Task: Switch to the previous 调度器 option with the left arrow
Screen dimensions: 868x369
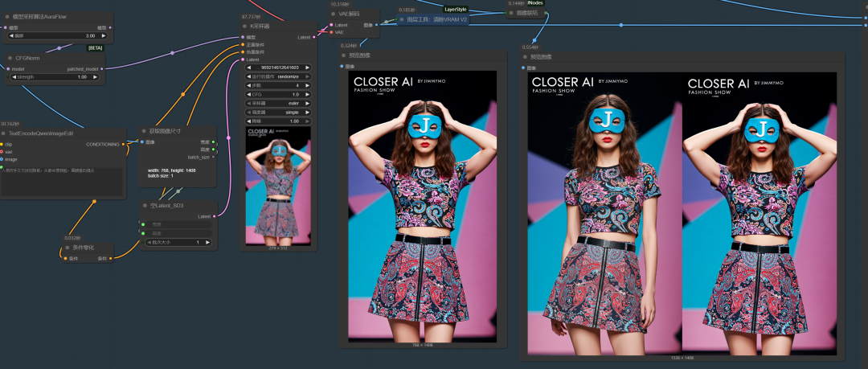Action: click(248, 112)
